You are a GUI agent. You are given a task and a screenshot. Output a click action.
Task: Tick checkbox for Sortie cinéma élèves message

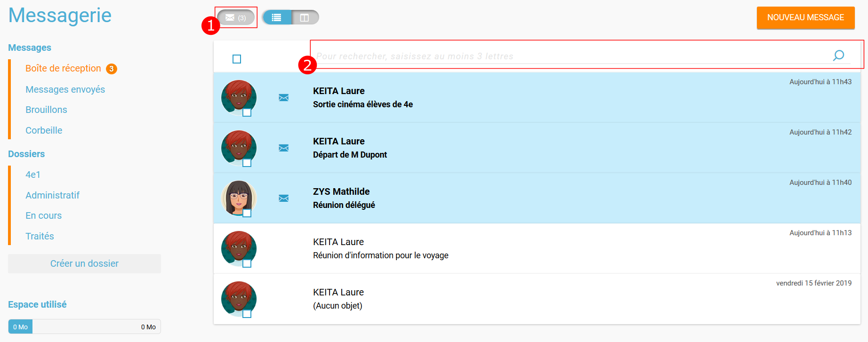pos(247,112)
